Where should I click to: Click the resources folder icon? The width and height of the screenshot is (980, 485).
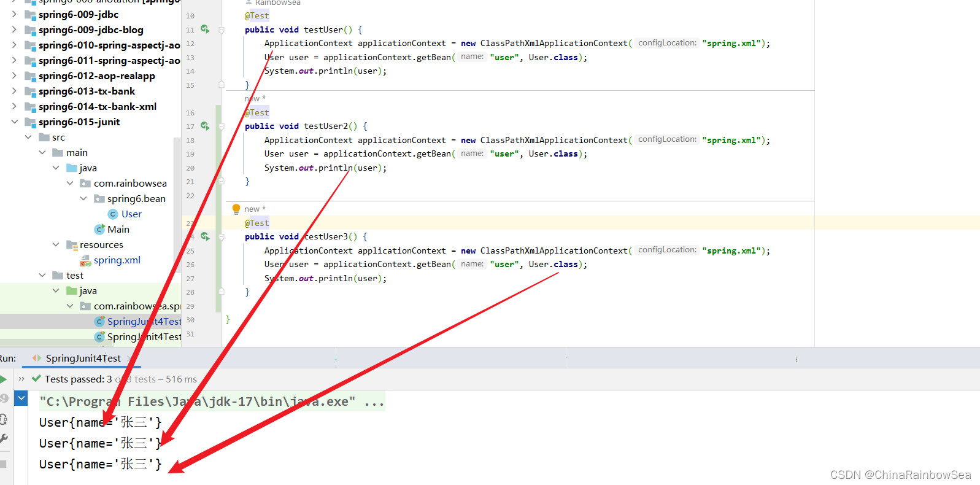pos(72,245)
